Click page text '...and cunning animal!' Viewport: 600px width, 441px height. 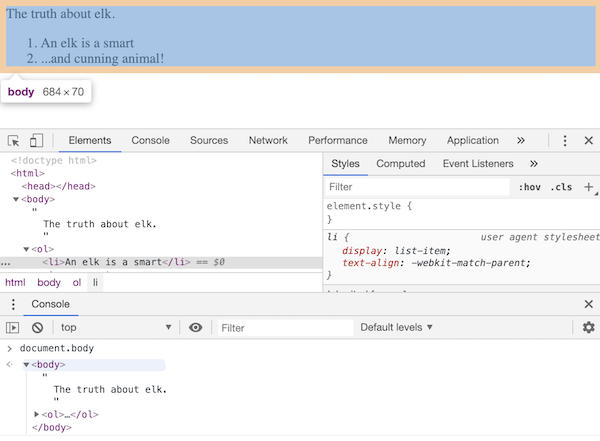103,59
